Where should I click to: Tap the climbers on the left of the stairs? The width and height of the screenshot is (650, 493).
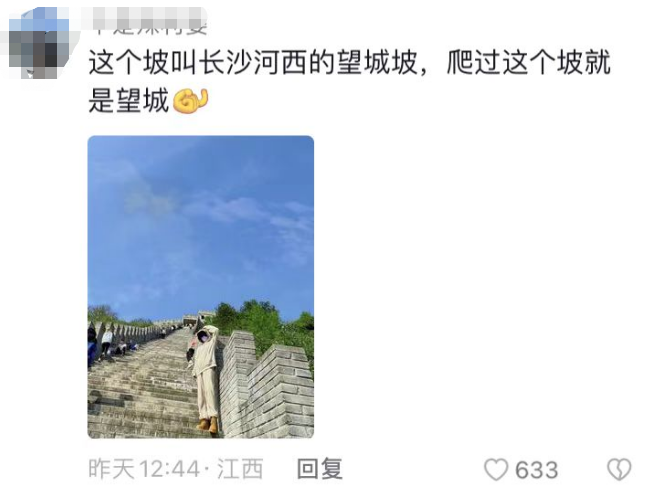click(x=109, y=345)
